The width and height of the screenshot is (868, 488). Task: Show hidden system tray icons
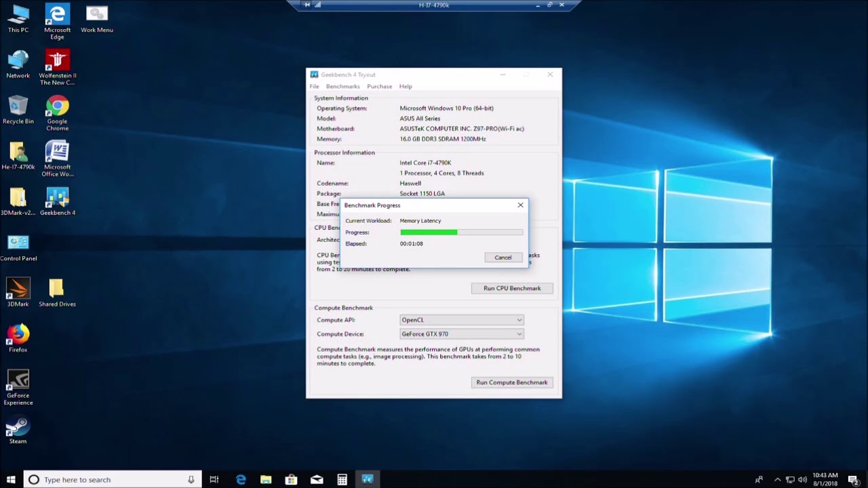coord(777,479)
